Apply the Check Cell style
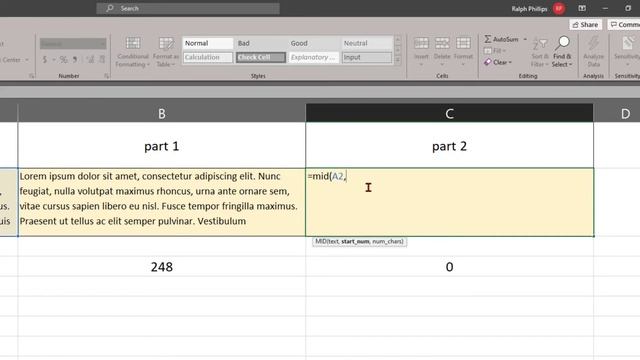The image size is (640, 360). [x=260, y=58]
